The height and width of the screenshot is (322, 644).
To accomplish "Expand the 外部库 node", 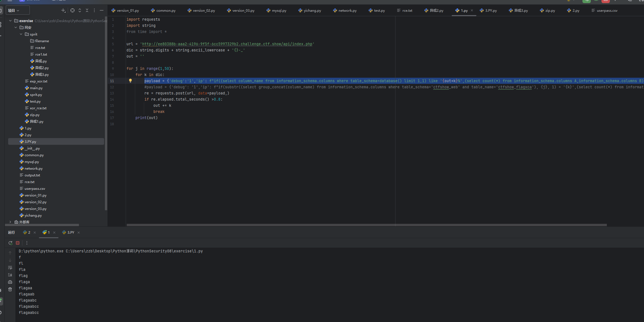I will (x=10, y=222).
